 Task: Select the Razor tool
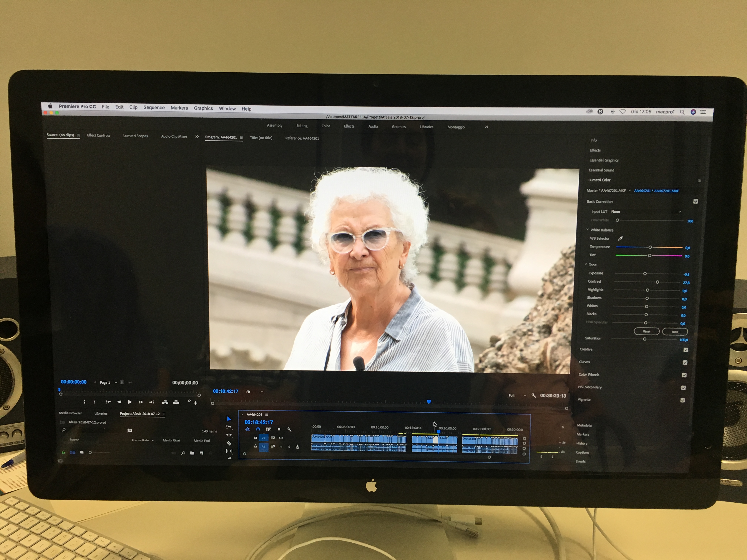click(229, 443)
